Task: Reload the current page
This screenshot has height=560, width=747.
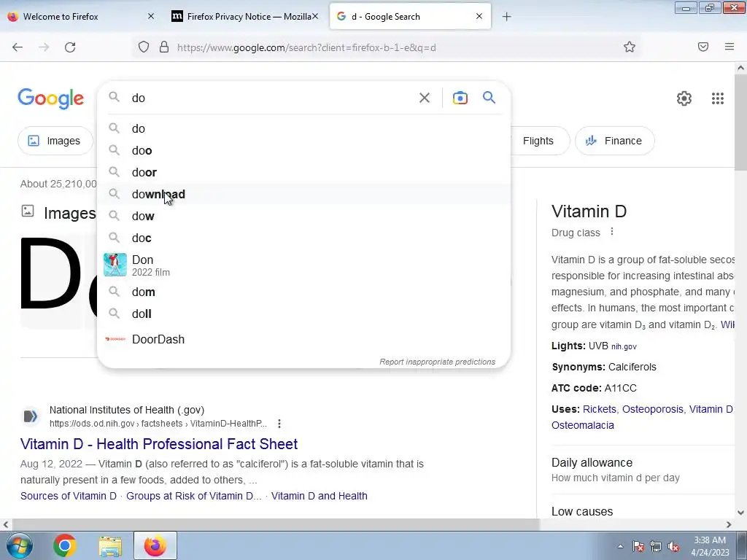Action: click(x=70, y=47)
